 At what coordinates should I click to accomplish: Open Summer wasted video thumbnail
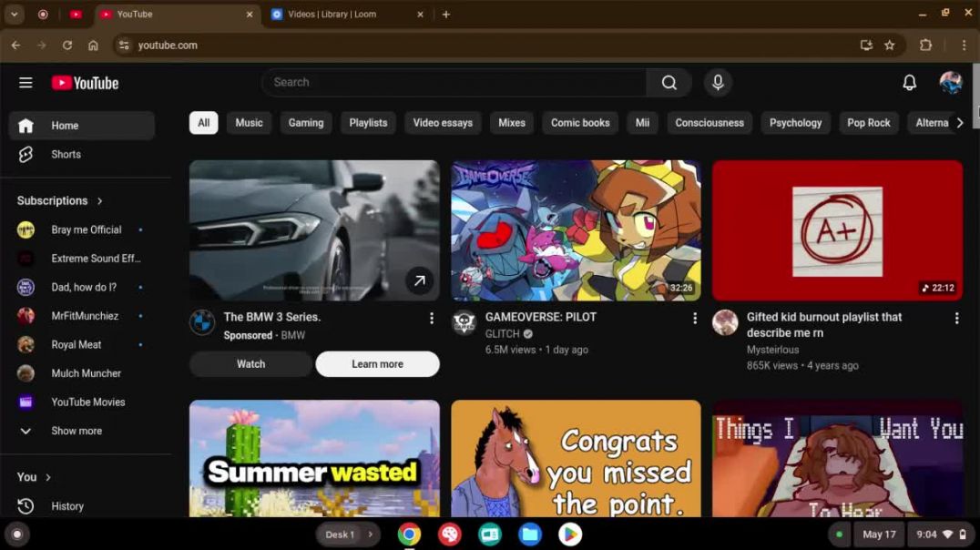(x=314, y=459)
